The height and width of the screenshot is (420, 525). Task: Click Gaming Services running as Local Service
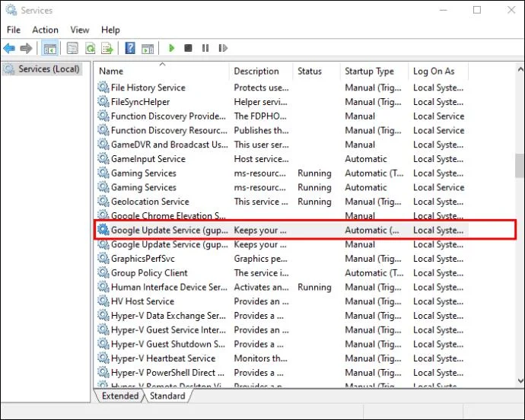pyautogui.click(x=282, y=188)
